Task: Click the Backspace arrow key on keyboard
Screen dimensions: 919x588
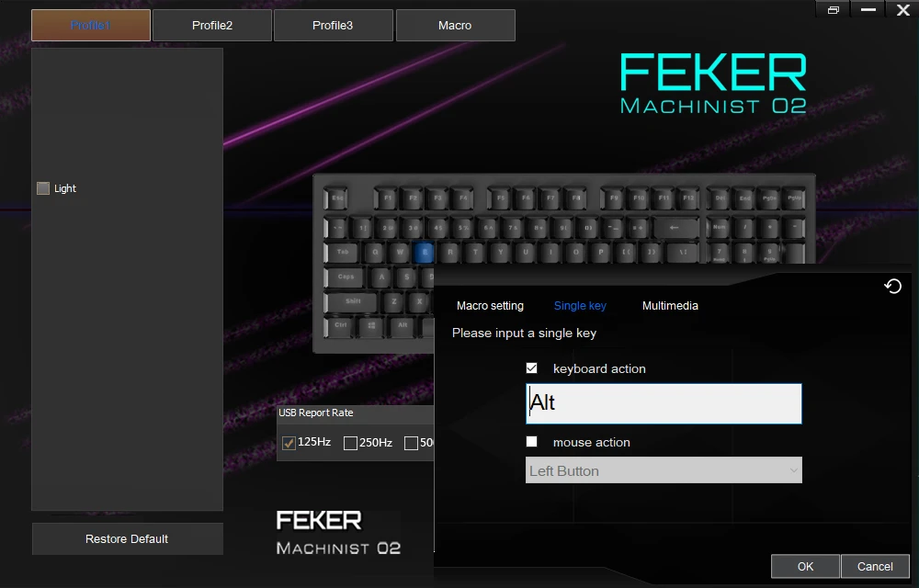Action: click(675, 228)
